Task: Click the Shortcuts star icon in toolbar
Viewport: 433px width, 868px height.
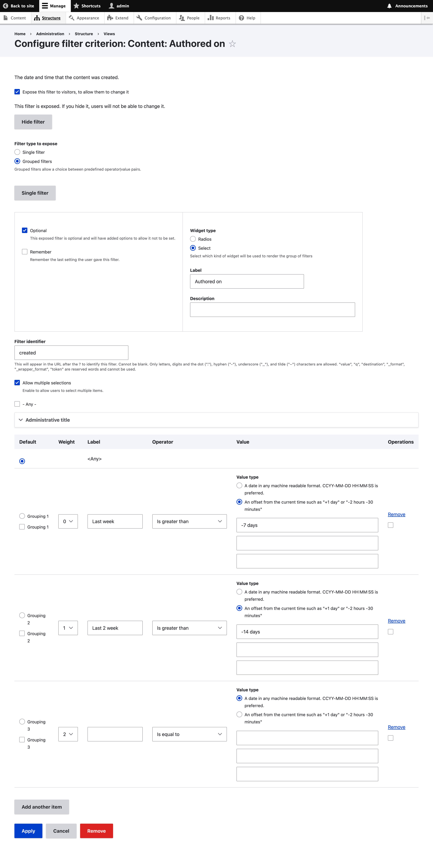Action: pos(77,6)
